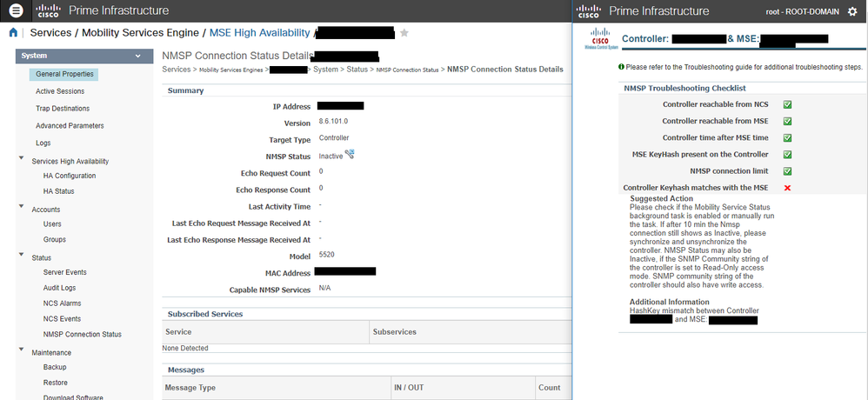This screenshot has height=400, width=868.
Task: Go to the home icon in breadcrumb
Action: (x=13, y=33)
